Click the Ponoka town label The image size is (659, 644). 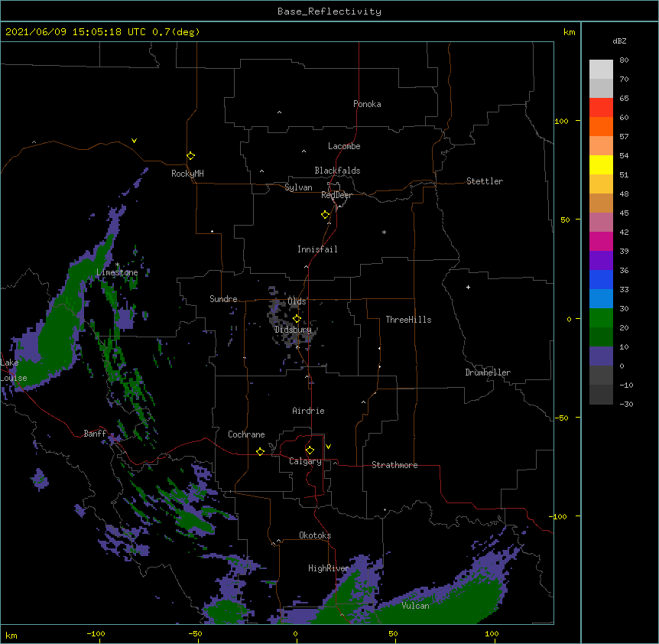click(x=367, y=104)
